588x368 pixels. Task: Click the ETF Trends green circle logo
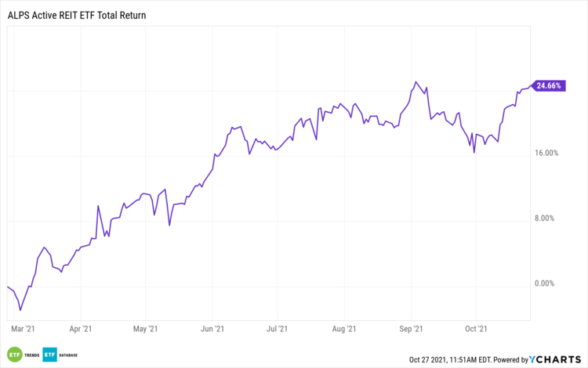click(x=14, y=353)
